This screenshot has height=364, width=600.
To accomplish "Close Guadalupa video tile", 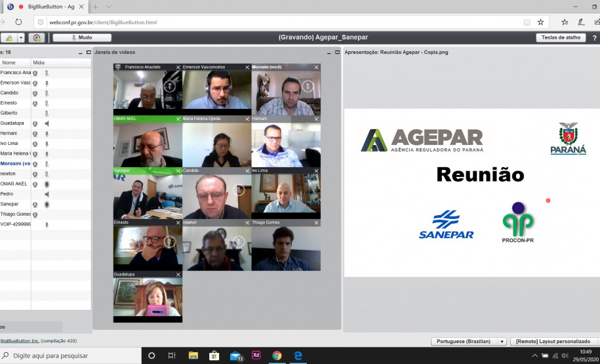I will 178,275.
